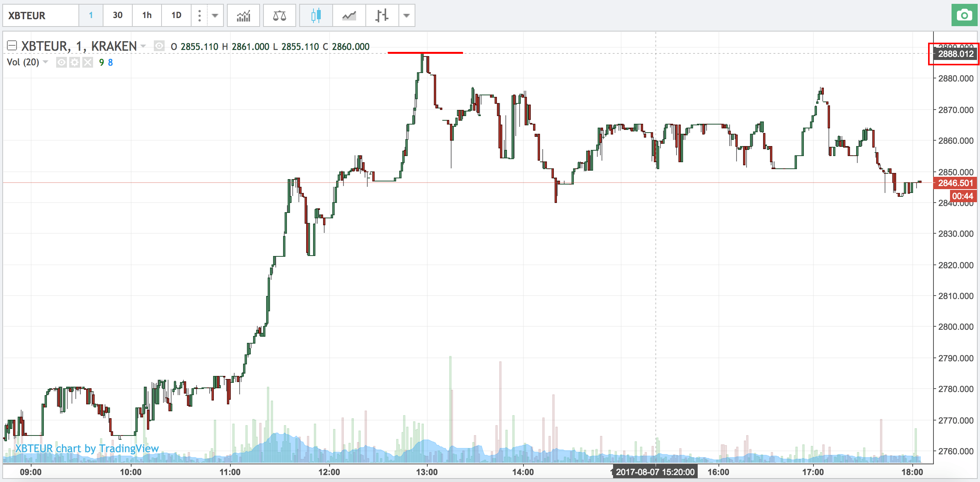Screen dimensions: 980x482
Task: Click the Compare scales icon
Action: point(279,15)
